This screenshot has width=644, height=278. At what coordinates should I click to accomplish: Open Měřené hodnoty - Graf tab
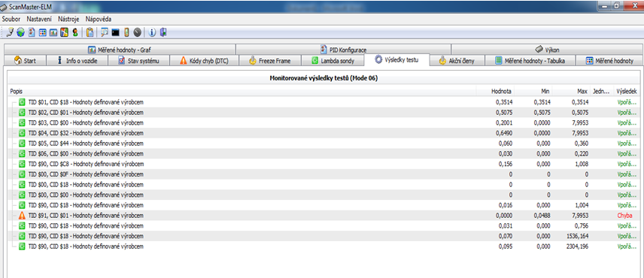point(120,50)
